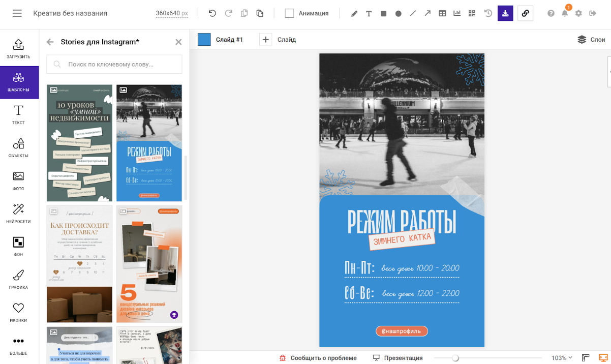Add a chart to the design

pyautogui.click(x=457, y=14)
